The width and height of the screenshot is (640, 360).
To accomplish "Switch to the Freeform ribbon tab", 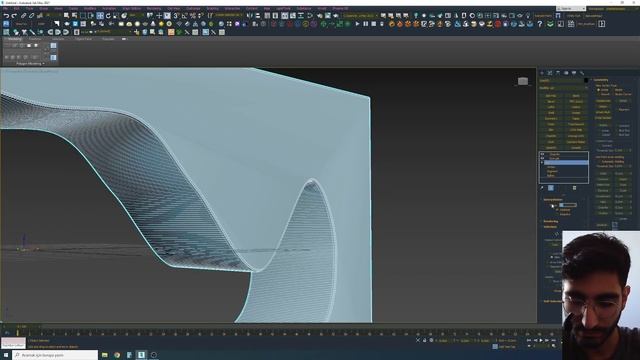I will point(35,39).
